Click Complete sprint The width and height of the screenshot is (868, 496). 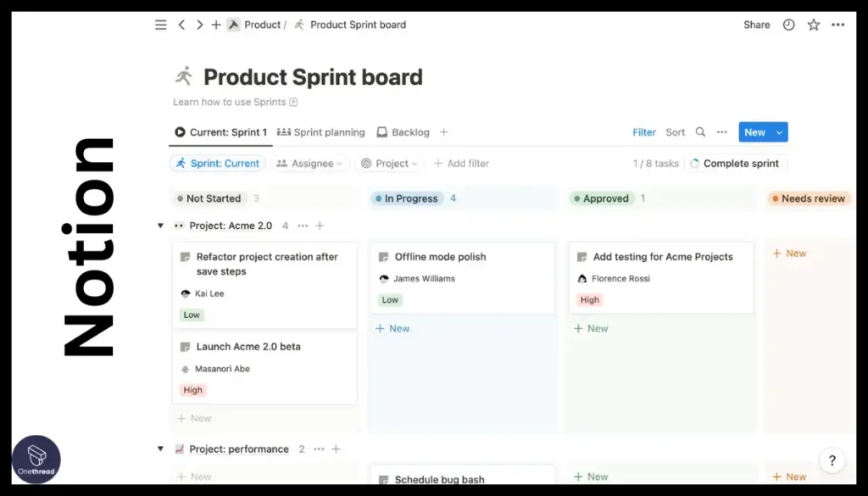point(737,164)
